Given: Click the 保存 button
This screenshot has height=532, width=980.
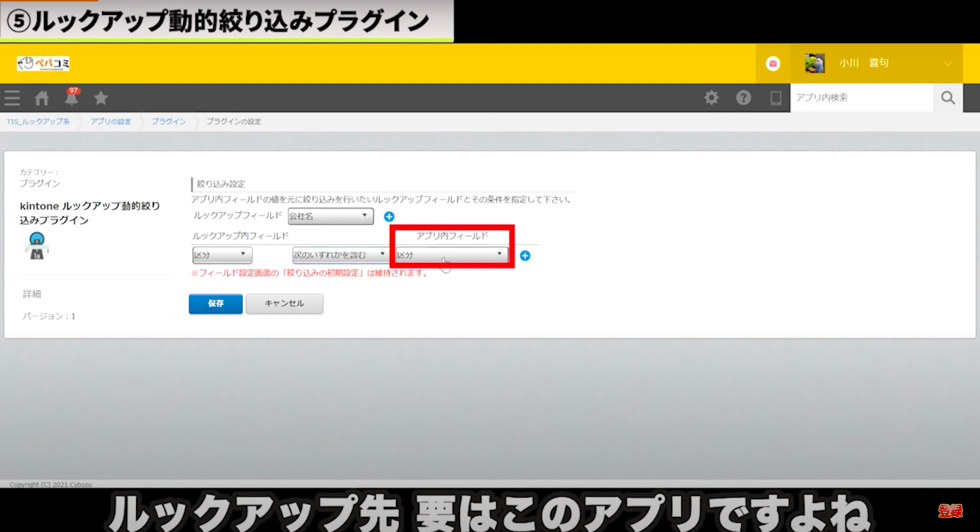Looking at the screenshot, I should point(216,304).
